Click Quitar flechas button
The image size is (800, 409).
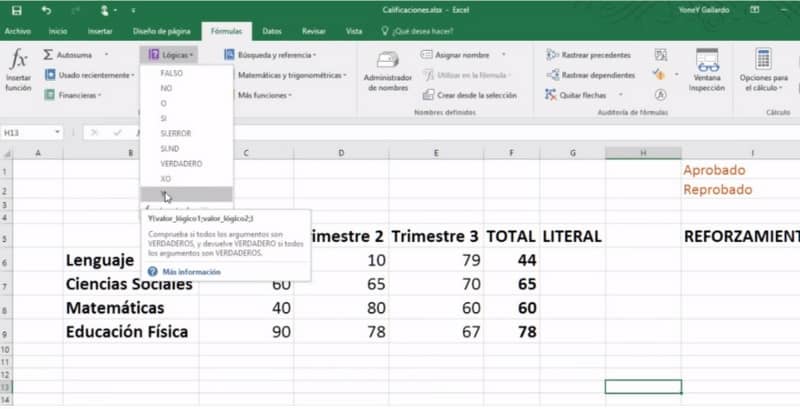tap(577, 95)
